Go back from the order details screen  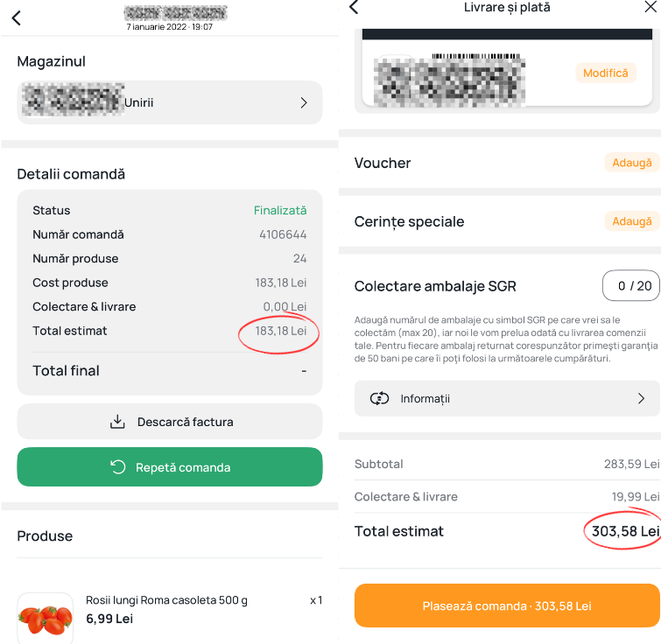click(16, 18)
